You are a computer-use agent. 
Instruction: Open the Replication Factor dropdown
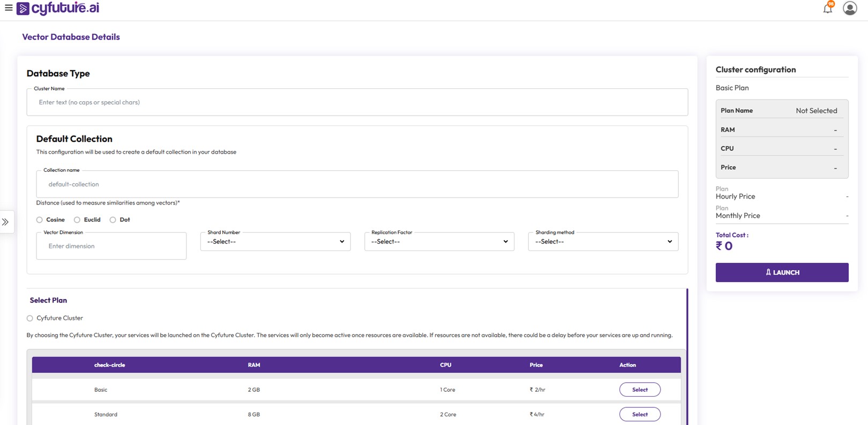[439, 242]
